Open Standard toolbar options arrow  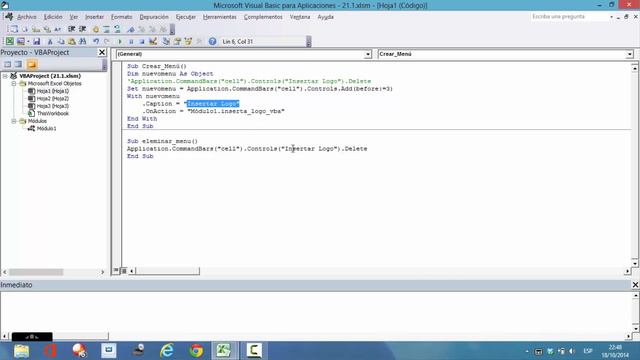[x=309, y=41]
